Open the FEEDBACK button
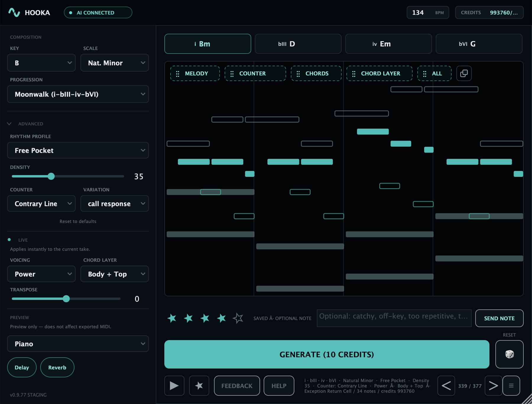The width and height of the screenshot is (532, 404). click(x=237, y=386)
